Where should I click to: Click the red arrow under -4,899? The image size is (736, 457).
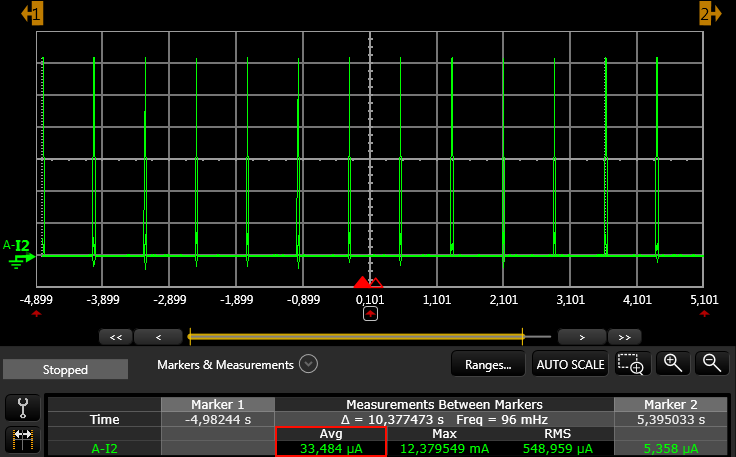tap(37, 313)
